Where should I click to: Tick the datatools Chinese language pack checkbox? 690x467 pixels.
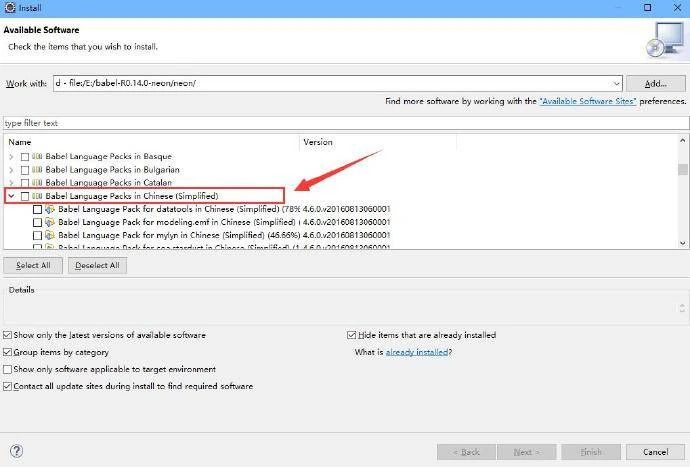click(x=37, y=210)
